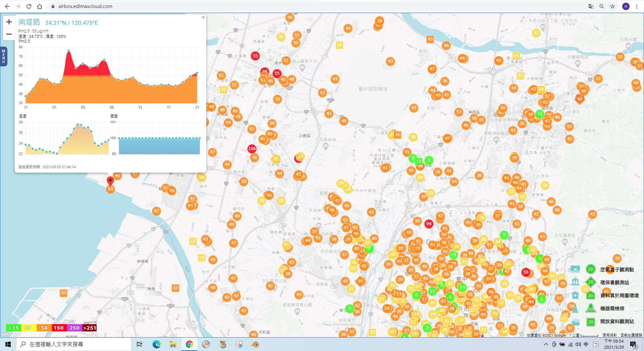Select the green 11 station marker
This screenshot has height=351, width=644.
[540, 114]
